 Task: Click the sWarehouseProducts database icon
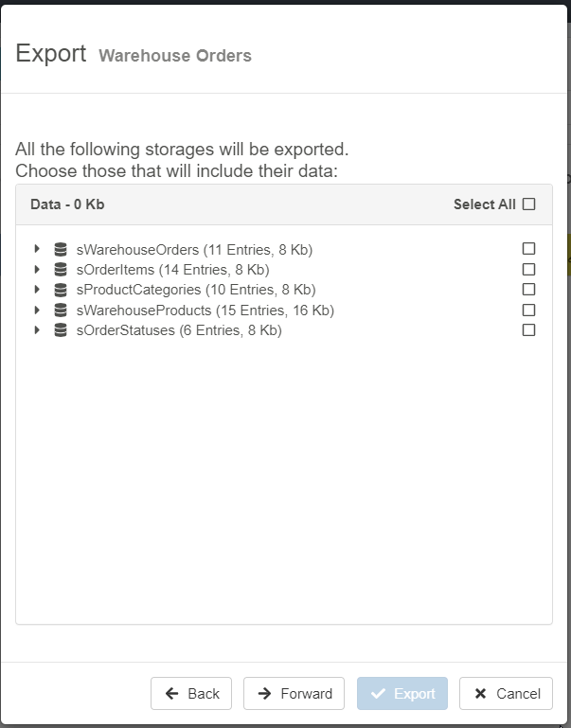(x=61, y=311)
